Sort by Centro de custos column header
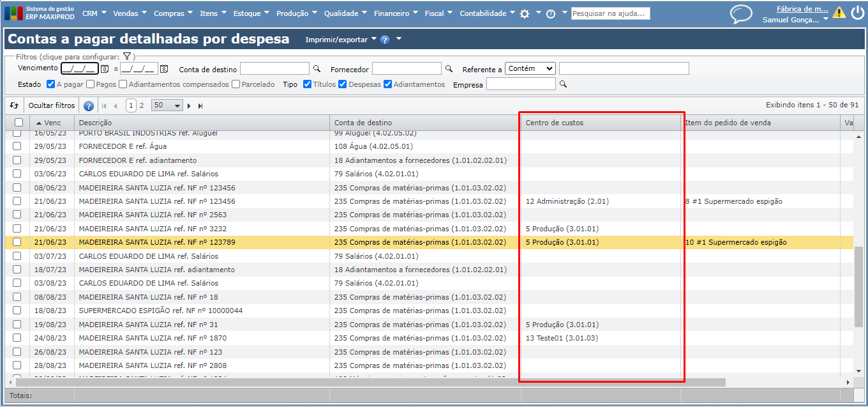 click(x=601, y=123)
